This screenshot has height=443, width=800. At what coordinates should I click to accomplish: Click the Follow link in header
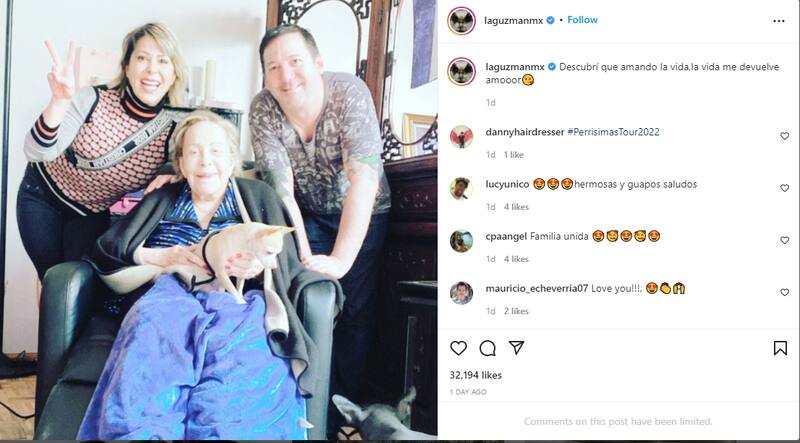pos(582,20)
